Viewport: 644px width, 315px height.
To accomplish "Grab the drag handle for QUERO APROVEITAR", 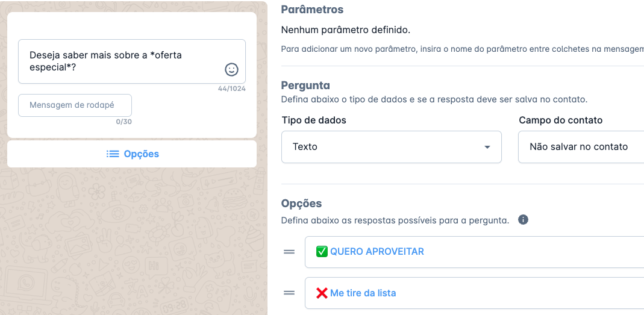I will pyautogui.click(x=290, y=252).
